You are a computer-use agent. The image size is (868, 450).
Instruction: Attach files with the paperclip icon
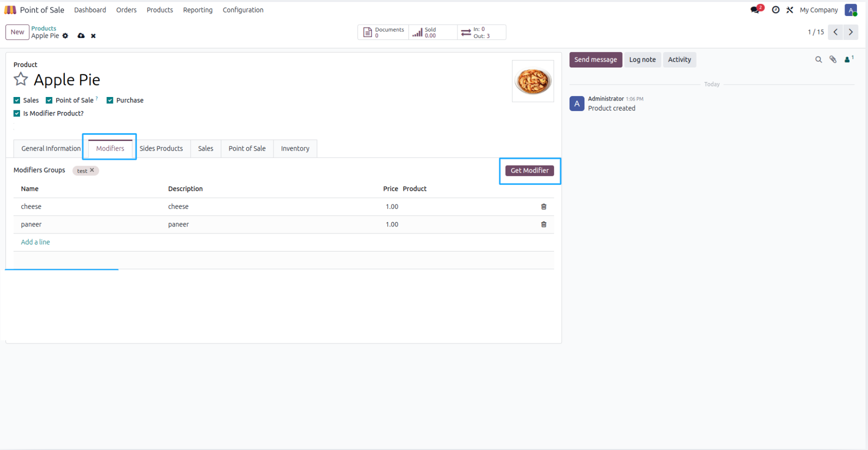tap(833, 59)
